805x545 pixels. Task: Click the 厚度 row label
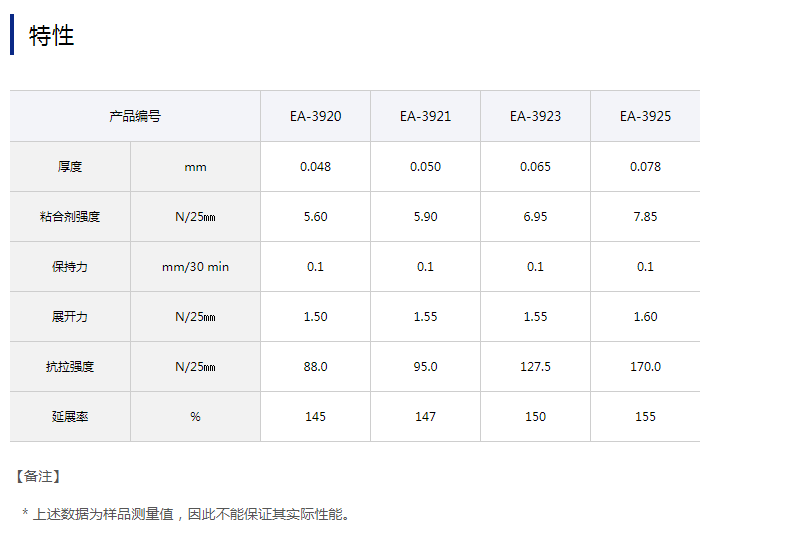click(70, 167)
